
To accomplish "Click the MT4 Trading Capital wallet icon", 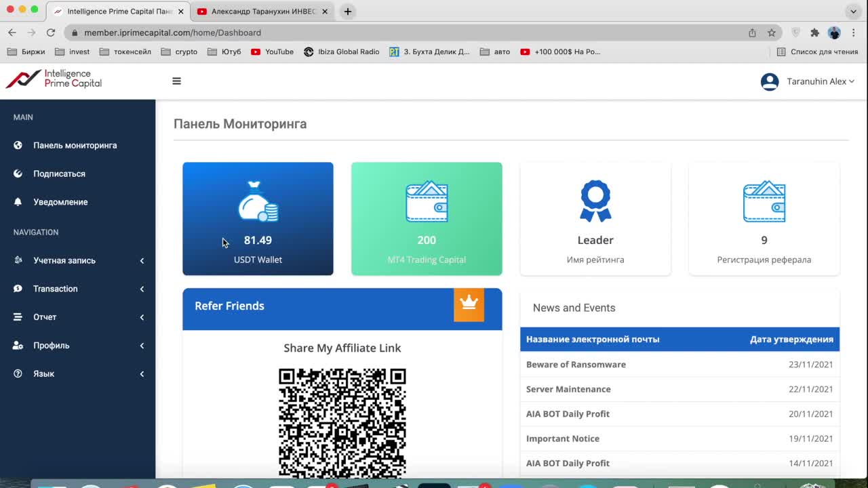I will [x=427, y=201].
